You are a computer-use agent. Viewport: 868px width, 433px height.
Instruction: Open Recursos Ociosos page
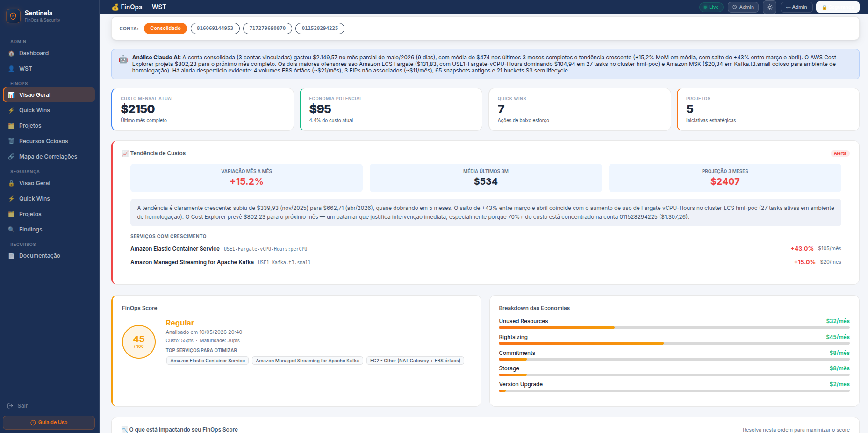point(49,141)
